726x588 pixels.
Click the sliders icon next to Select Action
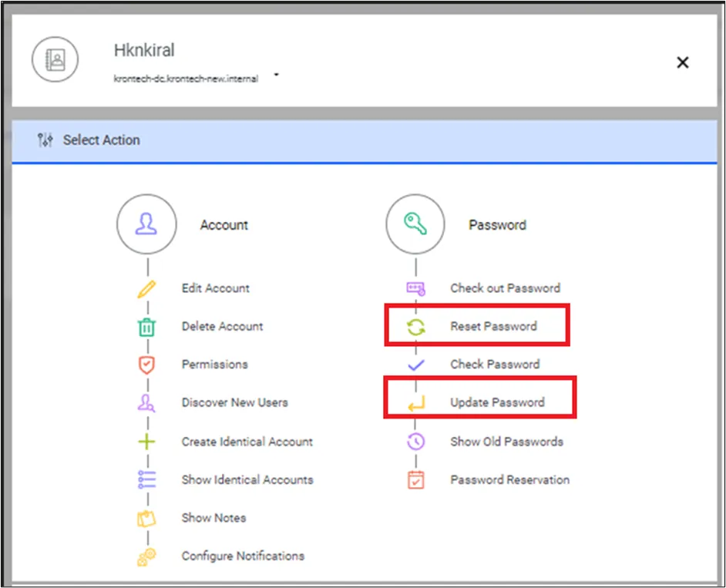[45, 139]
